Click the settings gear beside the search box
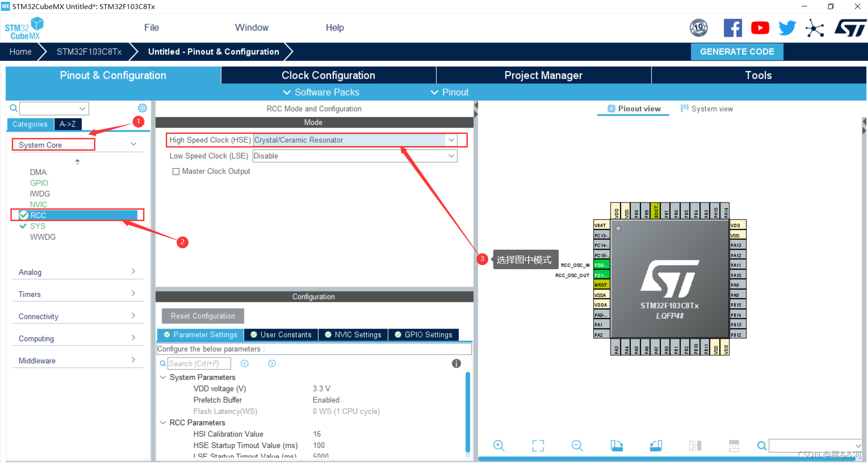This screenshot has width=868, height=463. point(142,108)
